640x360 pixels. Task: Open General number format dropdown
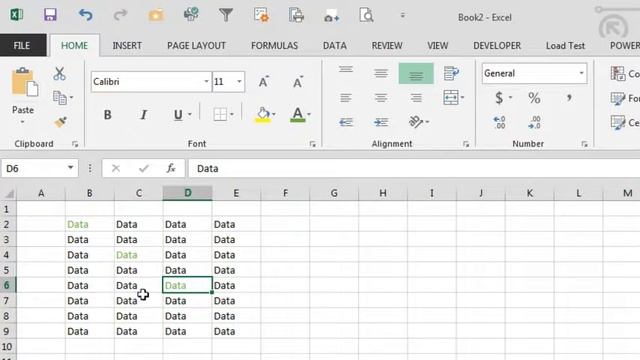(x=534, y=73)
